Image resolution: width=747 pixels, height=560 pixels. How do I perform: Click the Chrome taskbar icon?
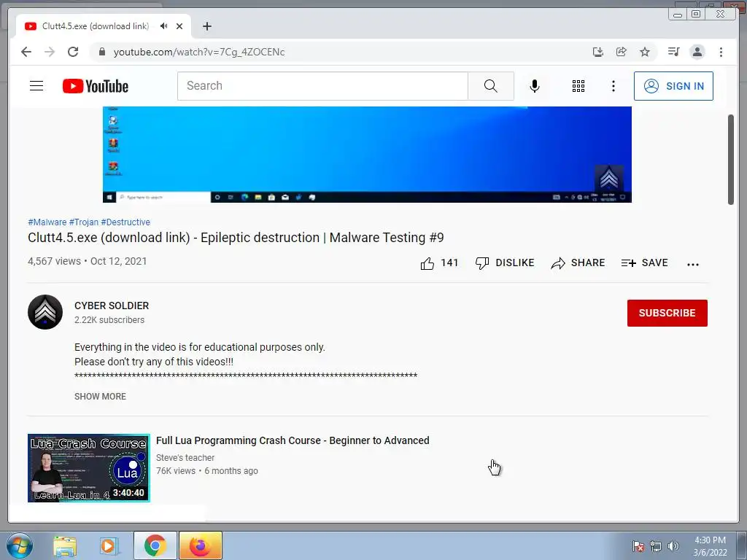155,545
